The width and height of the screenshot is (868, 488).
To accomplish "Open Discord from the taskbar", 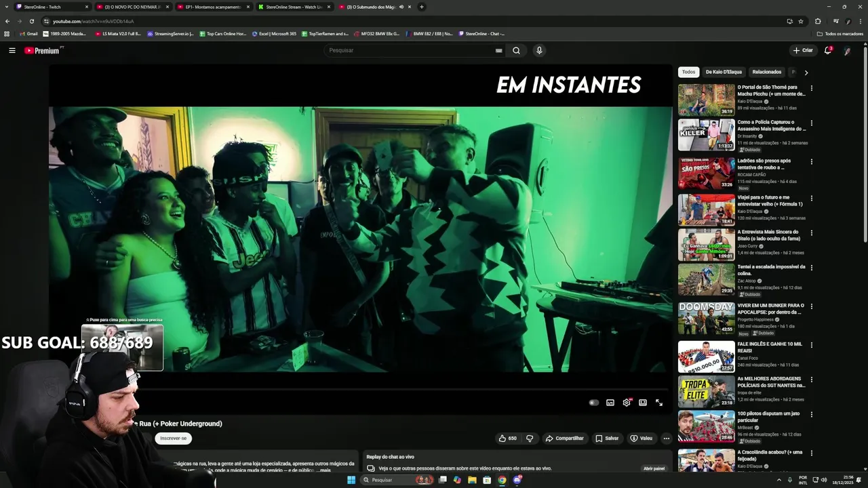I will 517,480.
